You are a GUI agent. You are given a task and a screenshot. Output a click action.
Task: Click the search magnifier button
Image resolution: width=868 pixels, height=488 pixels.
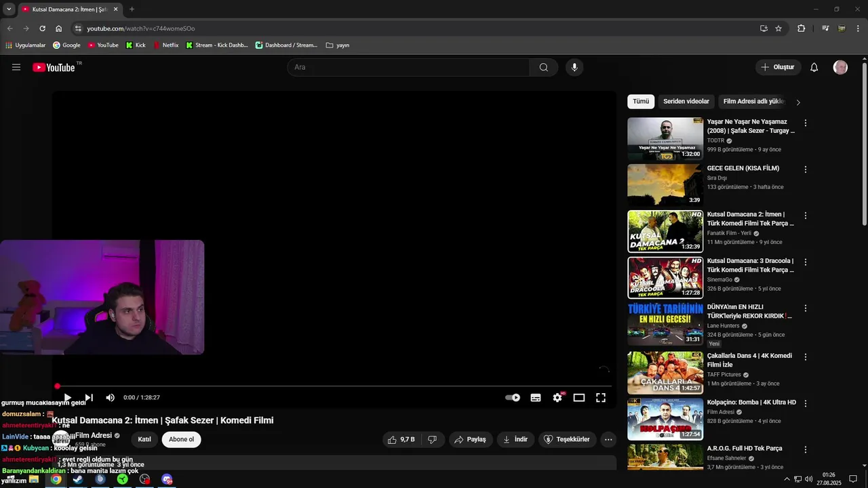[544, 67]
